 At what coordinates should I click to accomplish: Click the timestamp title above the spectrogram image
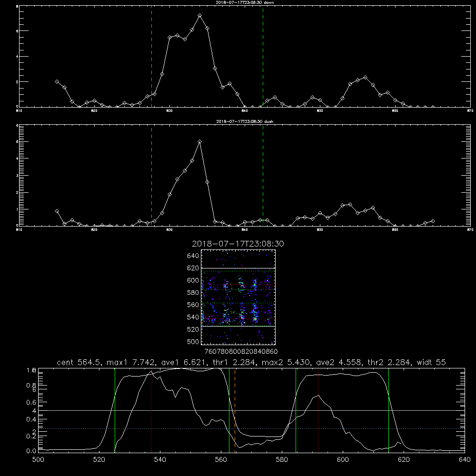(238, 244)
